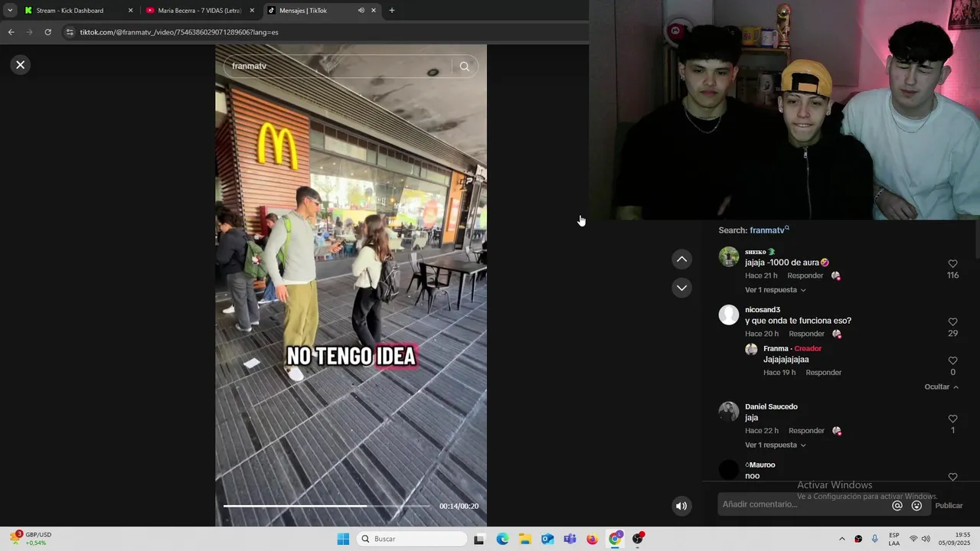Open a new browser tab with plus
This screenshot has width=980, height=551.
click(x=392, y=11)
